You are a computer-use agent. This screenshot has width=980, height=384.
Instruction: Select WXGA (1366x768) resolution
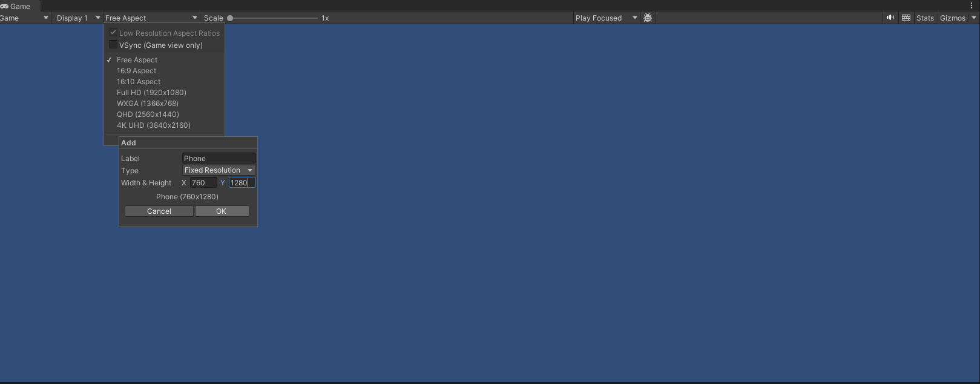[x=164, y=104]
